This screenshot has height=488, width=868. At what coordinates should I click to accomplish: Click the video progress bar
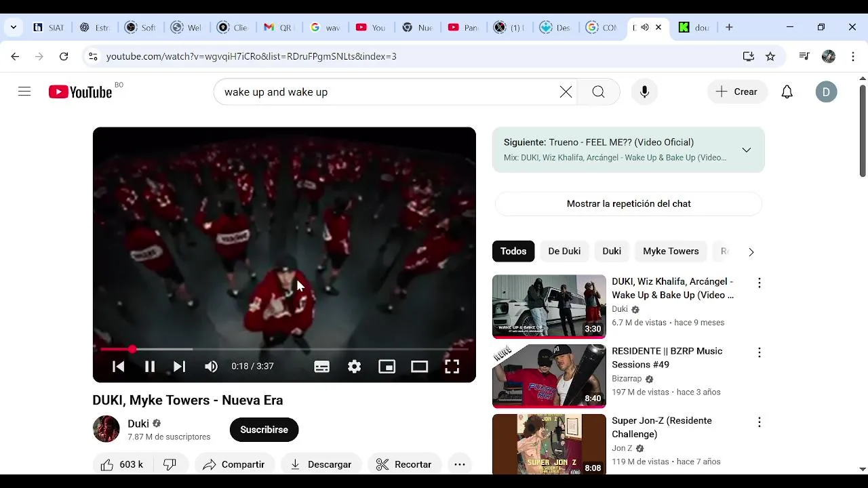tap(284, 349)
